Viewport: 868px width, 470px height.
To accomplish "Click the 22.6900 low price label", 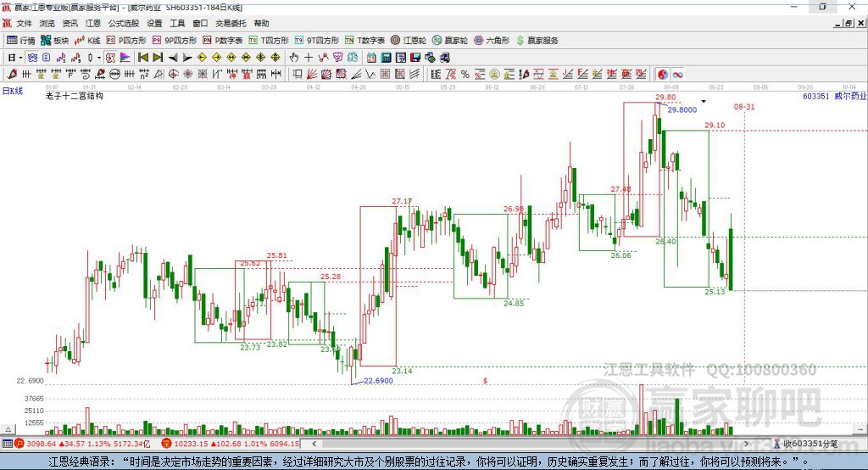I will tap(379, 381).
